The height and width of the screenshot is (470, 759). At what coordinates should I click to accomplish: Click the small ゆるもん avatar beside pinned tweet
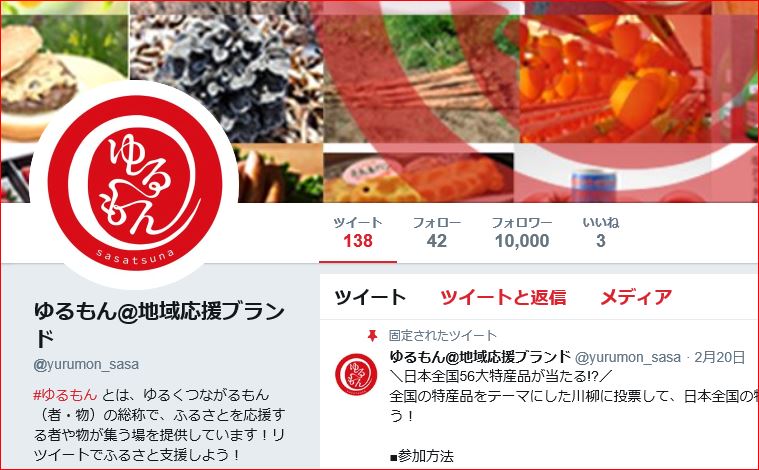[356, 374]
